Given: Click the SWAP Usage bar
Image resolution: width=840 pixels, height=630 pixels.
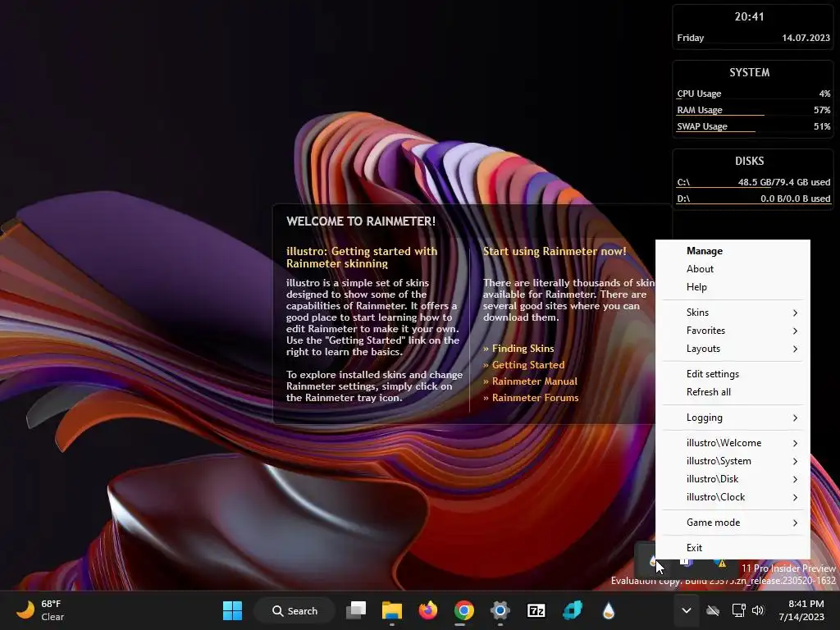Looking at the screenshot, I should coord(753,127).
